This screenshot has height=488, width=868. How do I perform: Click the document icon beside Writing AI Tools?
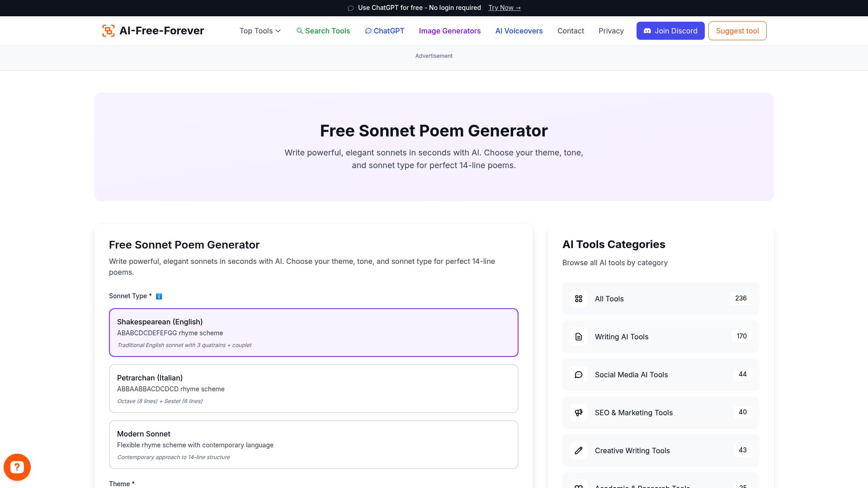pos(578,337)
